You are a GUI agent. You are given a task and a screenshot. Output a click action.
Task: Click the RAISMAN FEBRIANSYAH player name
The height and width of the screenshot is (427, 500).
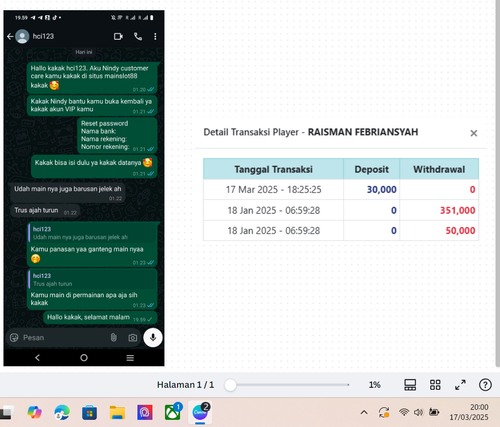pos(363,132)
